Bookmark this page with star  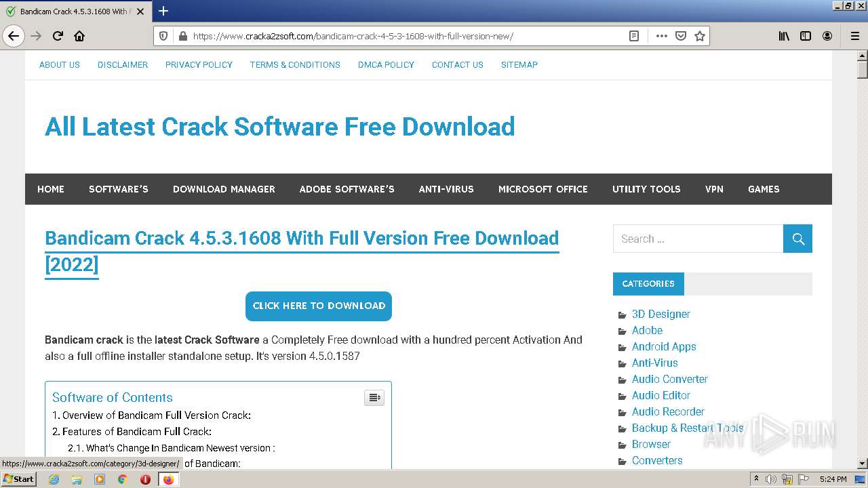pyautogui.click(x=699, y=36)
